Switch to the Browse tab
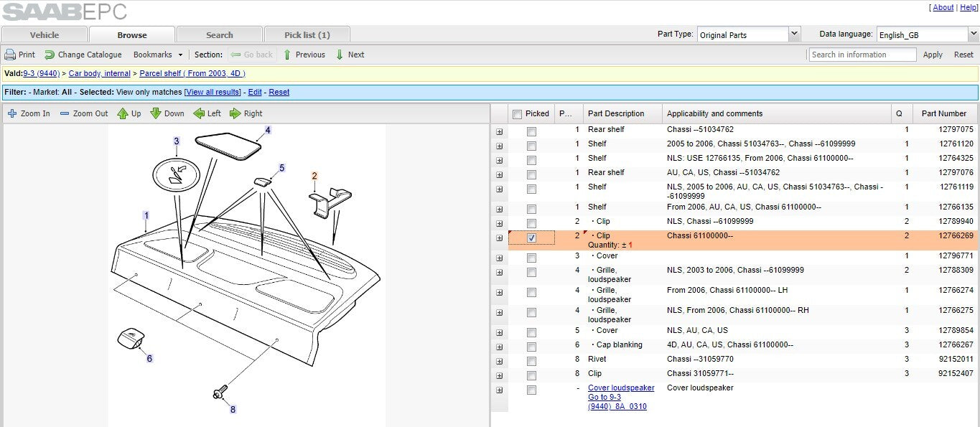Image resolution: width=980 pixels, height=427 pixels. (x=132, y=34)
